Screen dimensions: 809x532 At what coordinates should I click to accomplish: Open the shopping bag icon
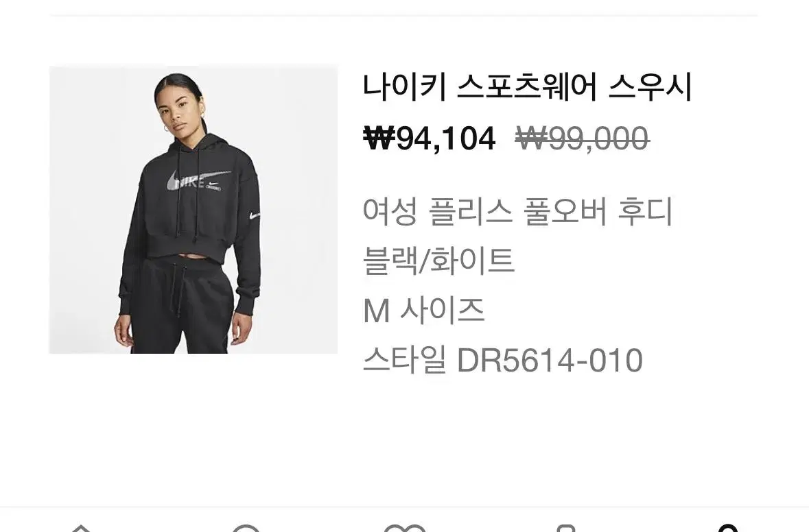tap(566, 529)
